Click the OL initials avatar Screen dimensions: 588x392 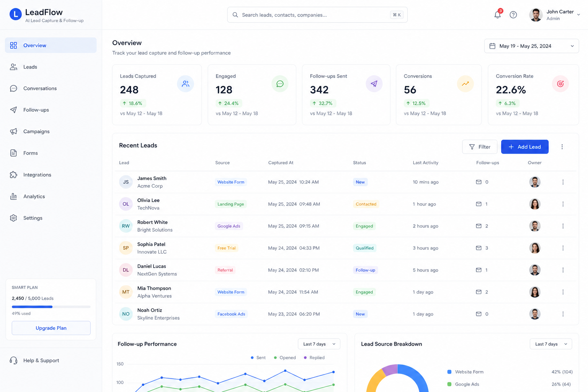coord(126,204)
